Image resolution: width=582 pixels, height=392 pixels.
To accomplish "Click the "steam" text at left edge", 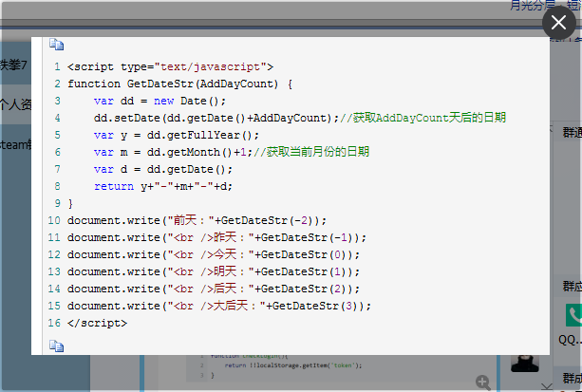I will pos(14,145).
